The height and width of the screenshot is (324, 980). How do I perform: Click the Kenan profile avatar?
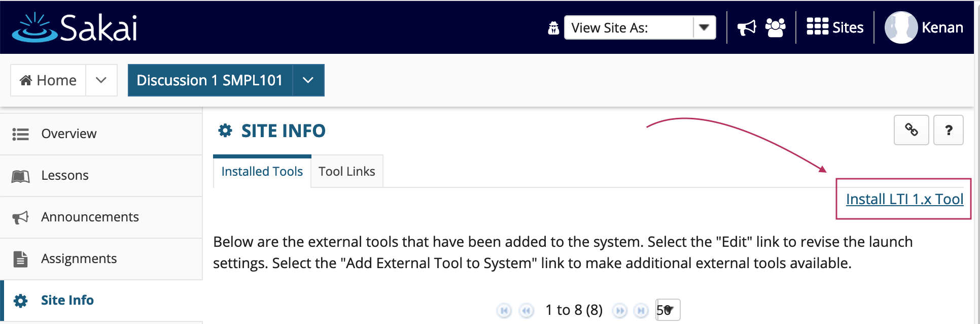pos(901,27)
